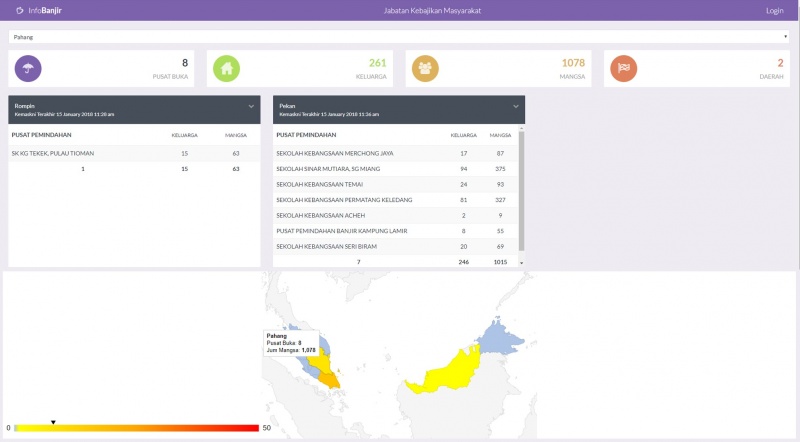This screenshot has height=442, width=800.
Task: Click Jabatan Kebajikan Masyarakat header title
Action: 432,11
